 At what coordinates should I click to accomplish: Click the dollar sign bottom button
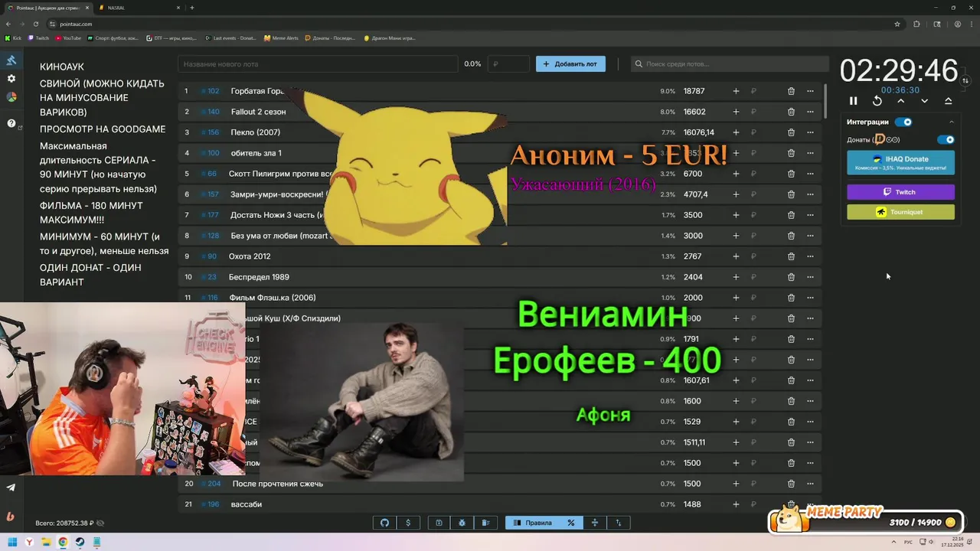pyautogui.click(x=408, y=523)
